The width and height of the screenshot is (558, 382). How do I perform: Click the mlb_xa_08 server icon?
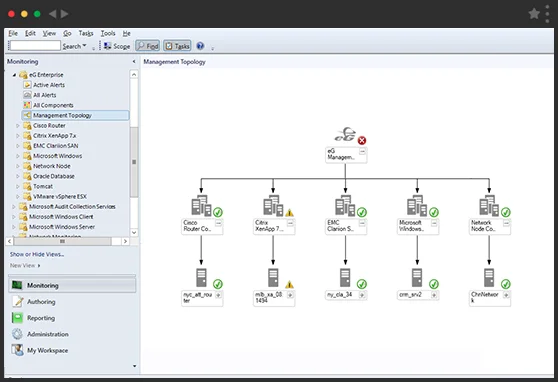point(273,278)
